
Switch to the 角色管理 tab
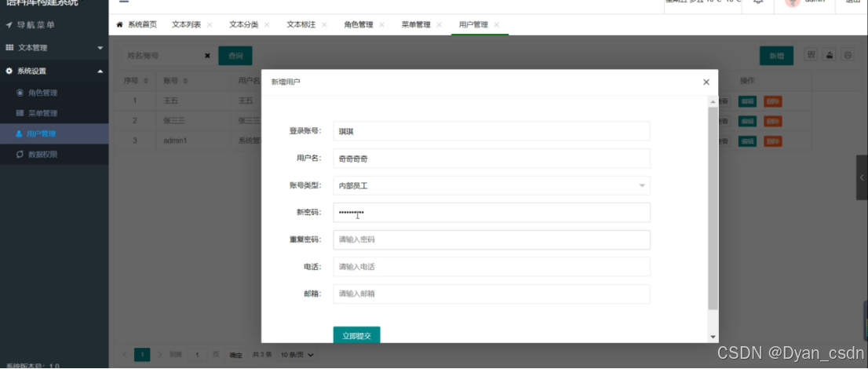coord(359,25)
